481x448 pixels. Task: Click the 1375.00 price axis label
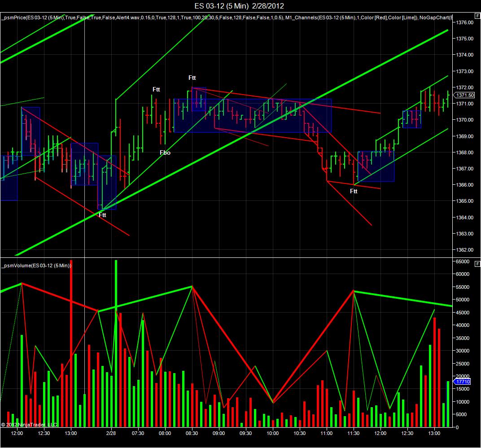click(465, 39)
